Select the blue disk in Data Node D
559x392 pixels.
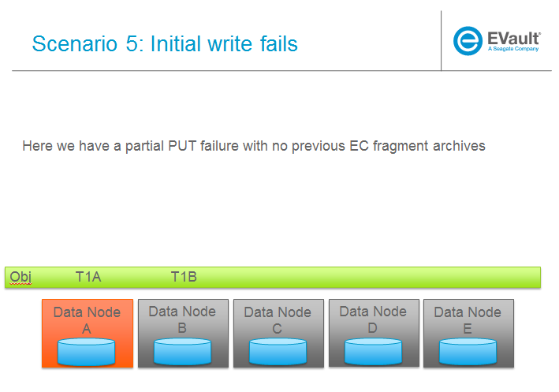(x=373, y=351)
